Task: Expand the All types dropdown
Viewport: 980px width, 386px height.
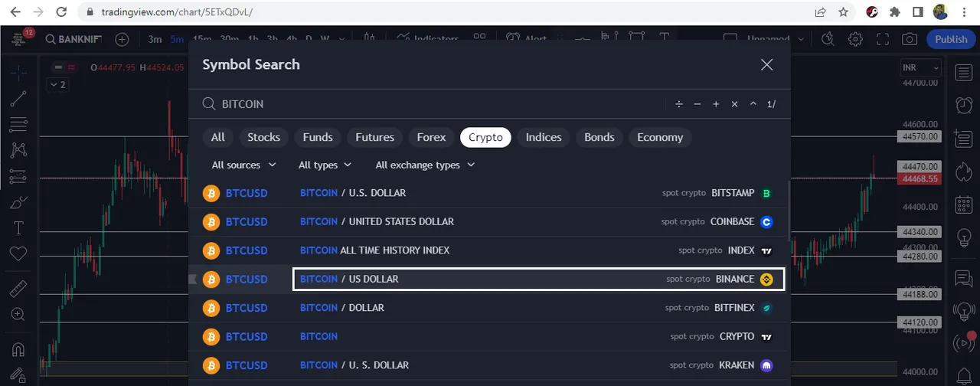Action: [325, 165]
